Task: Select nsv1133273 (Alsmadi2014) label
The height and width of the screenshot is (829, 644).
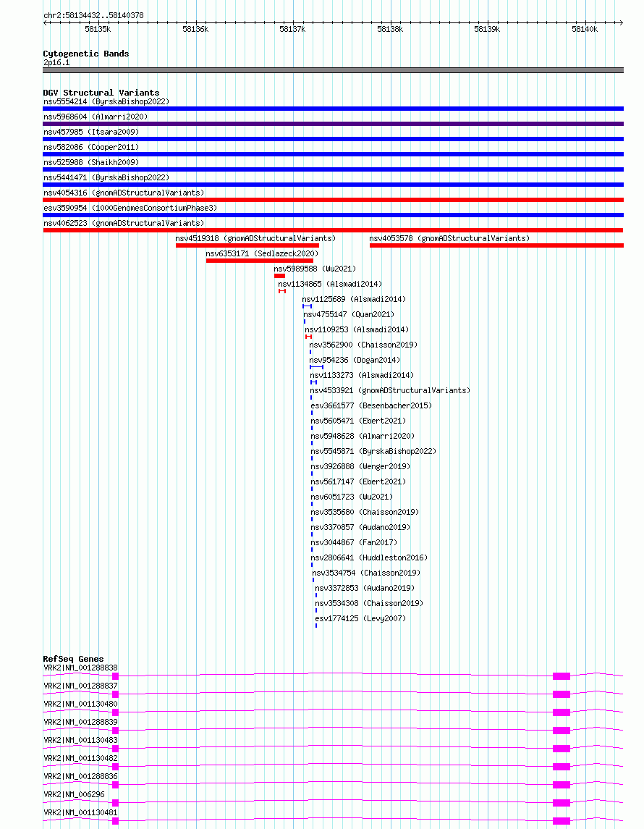Action: [x=362, y=375]
